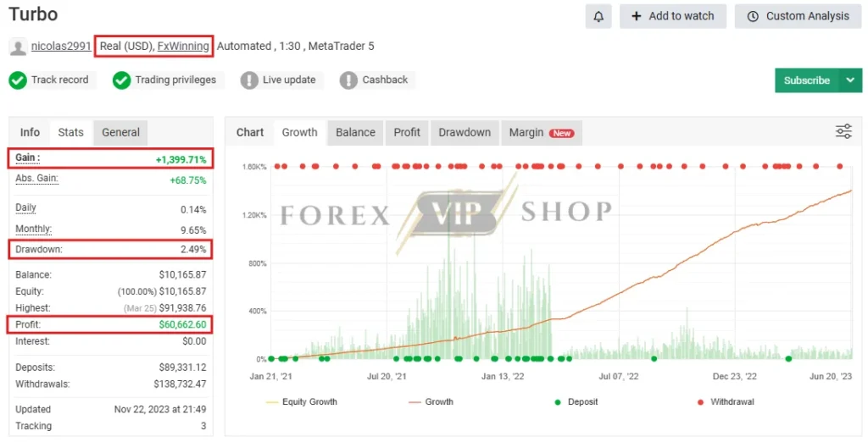This screenshot has height=442, width=868.
Task: Click the Gain label
Action: click(28, 157)
